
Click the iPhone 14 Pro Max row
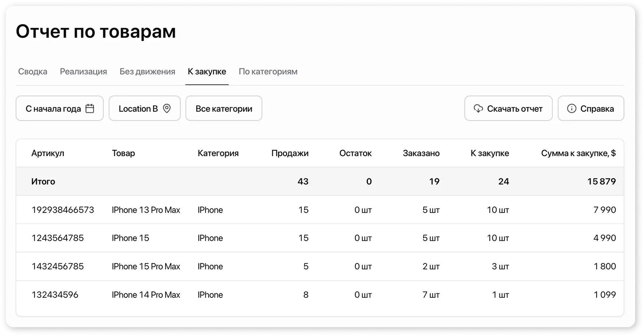pyautogui.click(x=146, y=295)
